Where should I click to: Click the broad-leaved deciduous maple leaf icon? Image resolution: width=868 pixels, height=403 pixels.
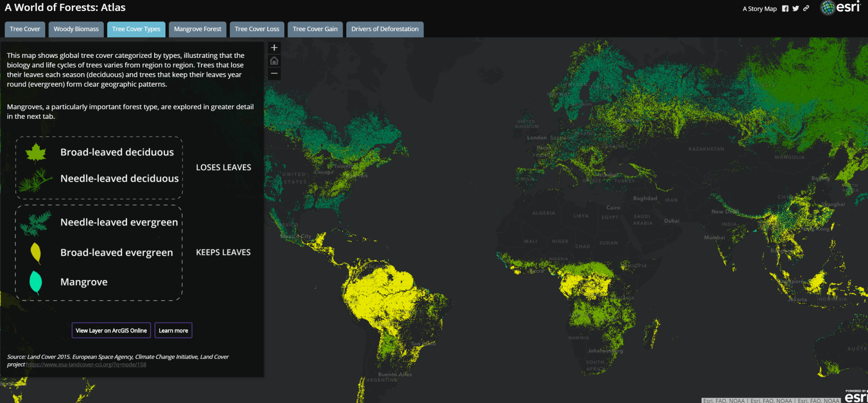click(x=36, y=153)
